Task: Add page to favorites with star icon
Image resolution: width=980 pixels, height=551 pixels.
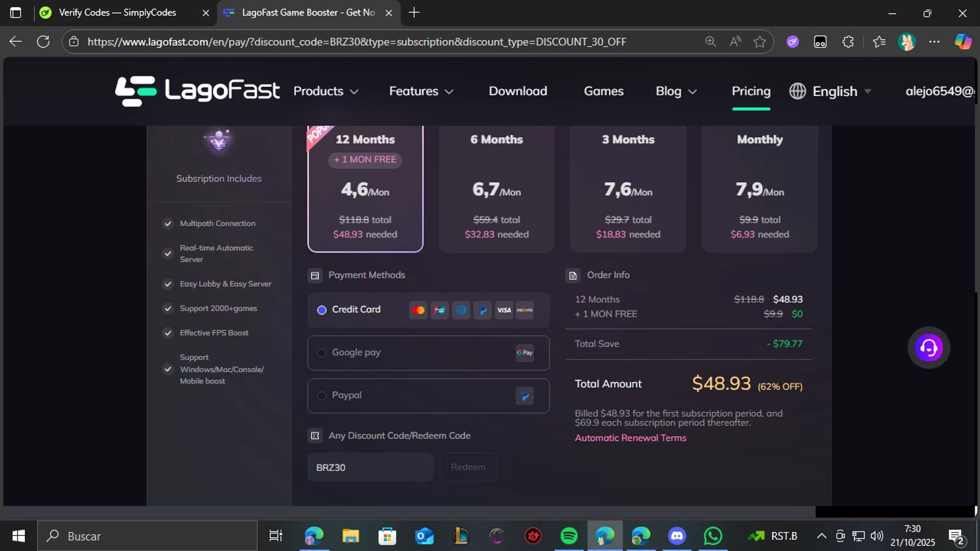Action: pos(760,42)
